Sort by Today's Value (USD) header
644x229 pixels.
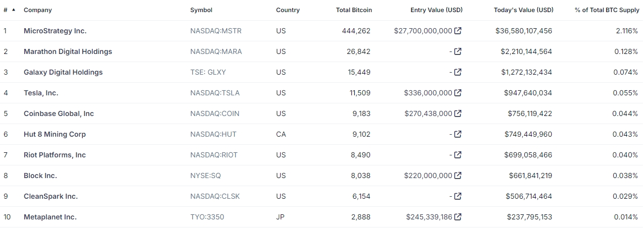[x=523, y=10]
